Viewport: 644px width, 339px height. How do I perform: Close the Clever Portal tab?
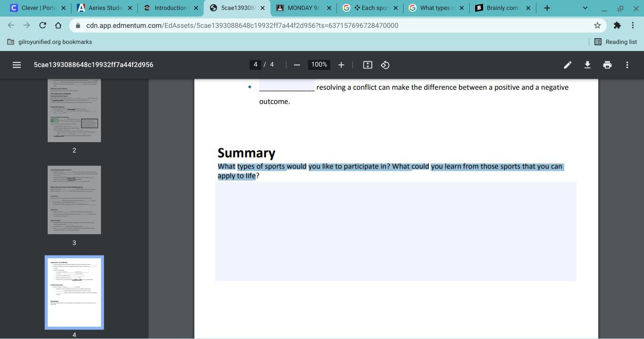tap(63, 8)
